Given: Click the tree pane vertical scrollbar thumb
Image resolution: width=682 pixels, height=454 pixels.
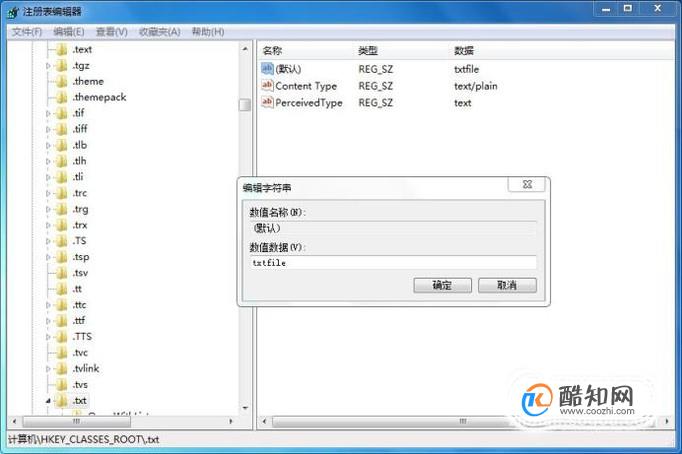Looking at the screenshot, I should click(x=245, y=105).
